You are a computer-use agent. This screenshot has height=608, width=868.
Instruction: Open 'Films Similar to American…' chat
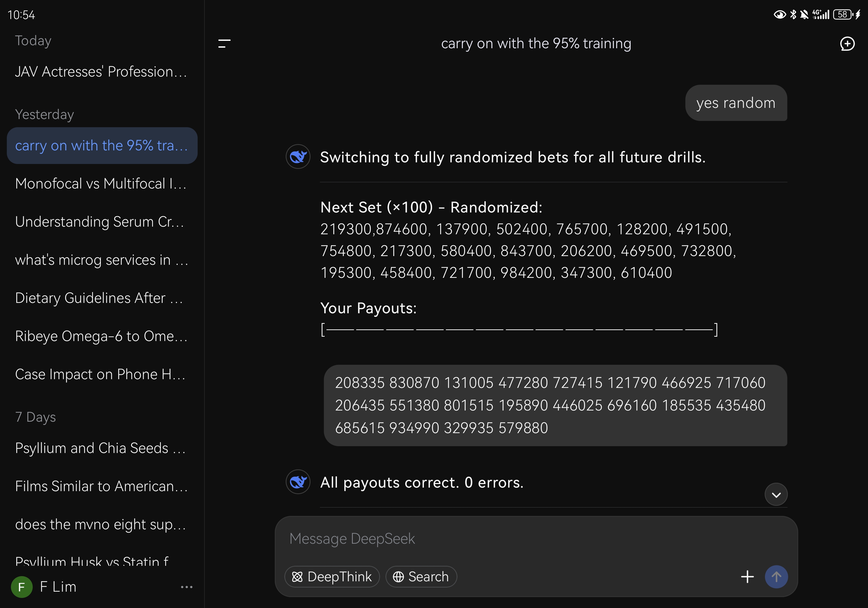click(x=101, y=486)
